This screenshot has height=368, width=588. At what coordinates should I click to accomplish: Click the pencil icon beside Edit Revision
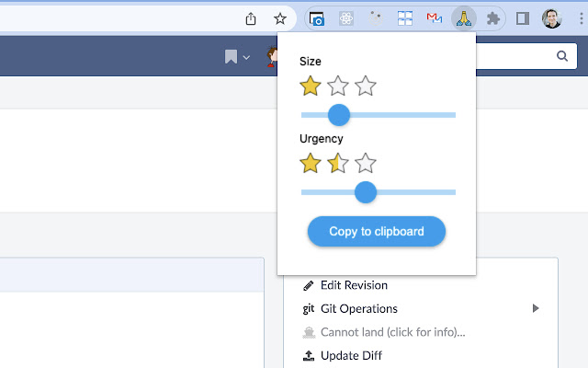pyautogui.click(x=309, y=286)
